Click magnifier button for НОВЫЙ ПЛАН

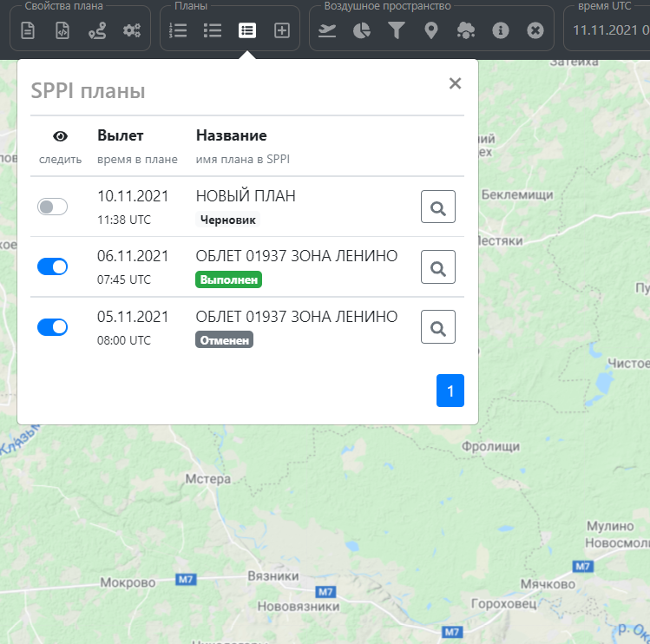tap(438, 207)
